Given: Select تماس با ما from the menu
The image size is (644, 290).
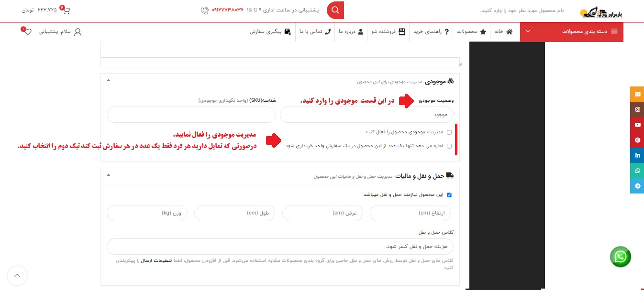Looking at the screenshot, I should pos(315,32).
